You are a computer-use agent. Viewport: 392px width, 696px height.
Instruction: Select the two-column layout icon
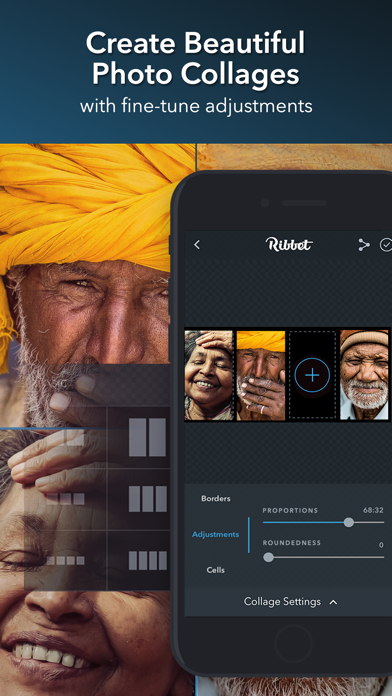point(147,437)
